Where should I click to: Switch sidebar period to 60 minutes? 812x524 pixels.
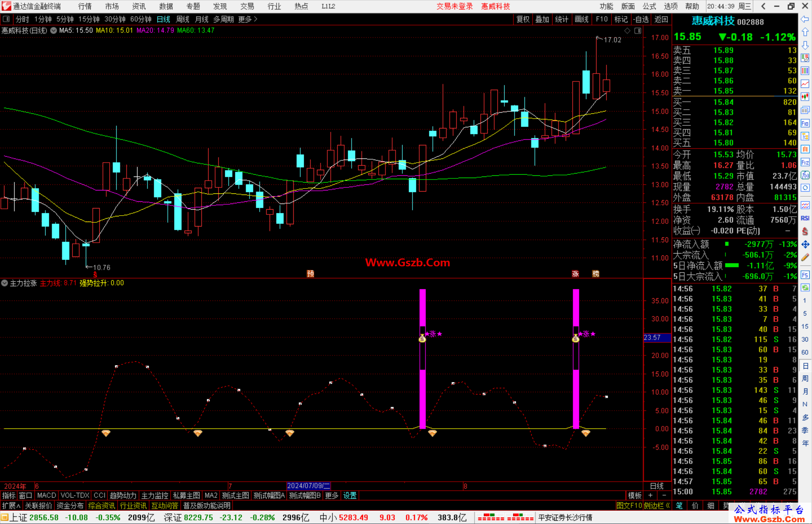[804, 352]
